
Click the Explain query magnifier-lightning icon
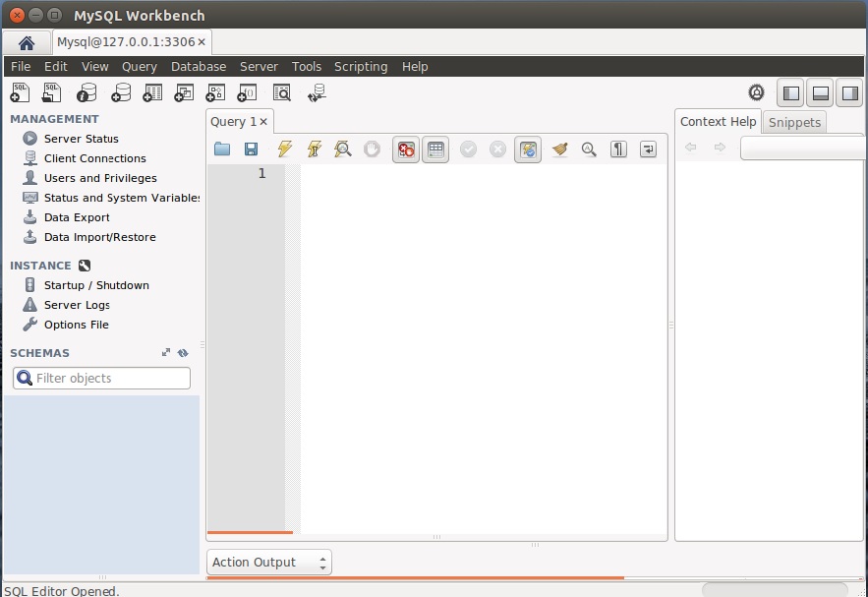point(342,149)
